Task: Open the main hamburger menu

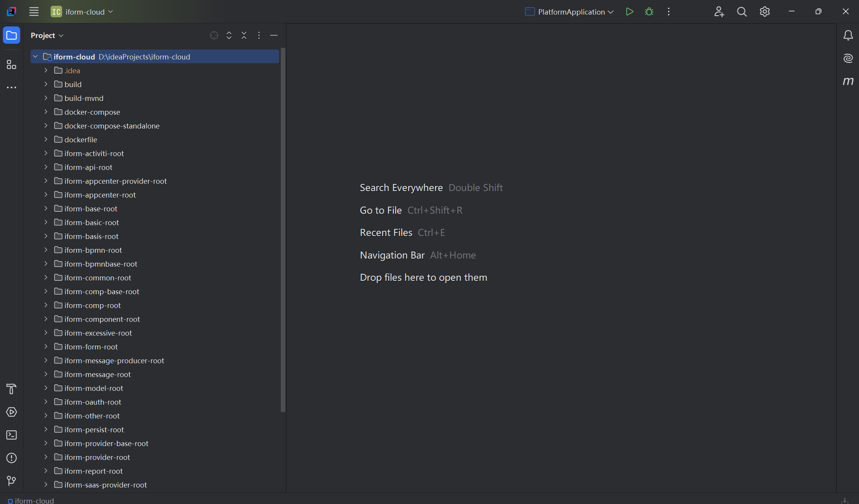Action: (x=34, y=12)
